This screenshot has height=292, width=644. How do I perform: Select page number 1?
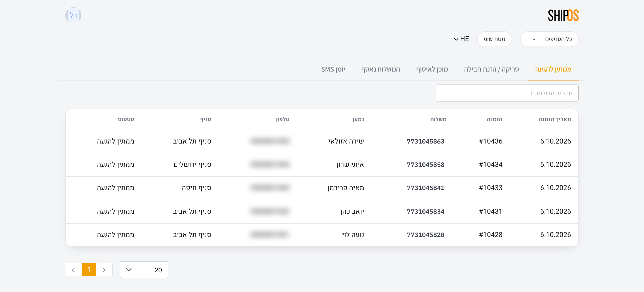click(89, 270)
